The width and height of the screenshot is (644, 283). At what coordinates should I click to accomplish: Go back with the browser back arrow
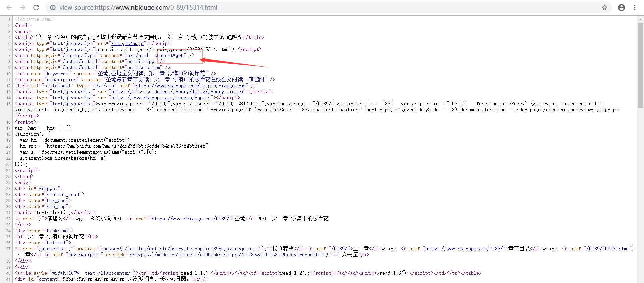(x=9, y=7)
